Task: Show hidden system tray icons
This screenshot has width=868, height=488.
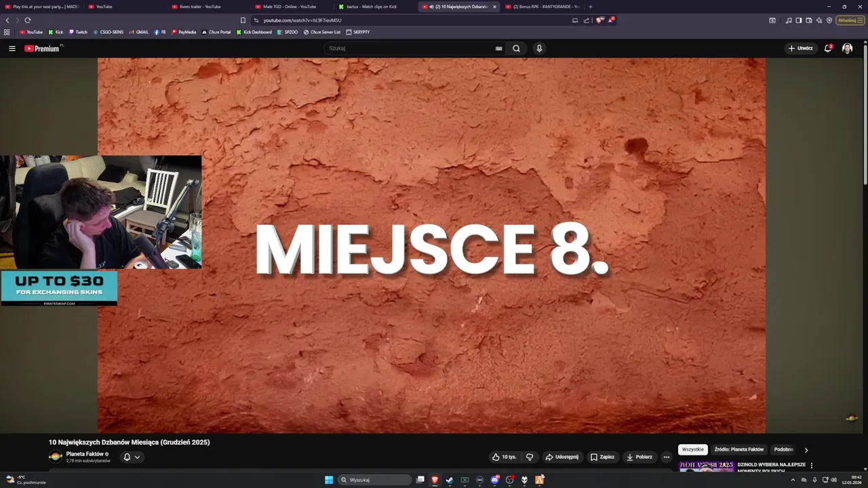Action: (793, 480)
